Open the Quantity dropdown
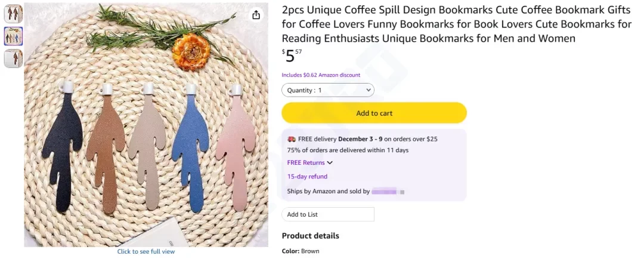 pos(327,90)
